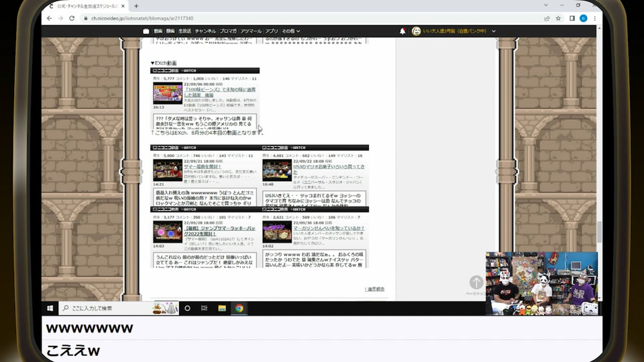Expand the user account dropdown arrow
Viewport: 644px width, 362px height.
pyautogui.click(x=494, y=31)
